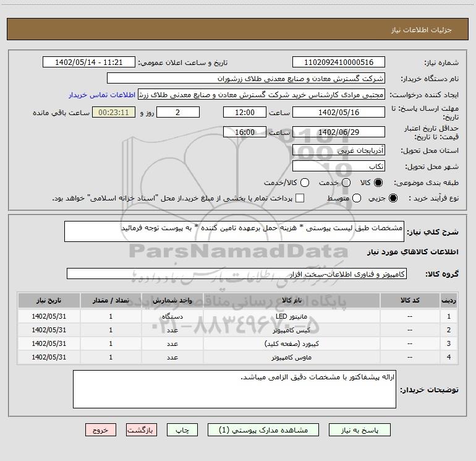Click the goods group field کامپیوتر و فناوری اطلاعات
Screen dimensions: 476x461
pyautogui.click(x=237, y=274)
